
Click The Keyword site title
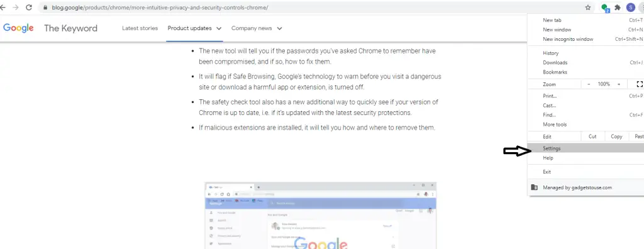(70, 28)
